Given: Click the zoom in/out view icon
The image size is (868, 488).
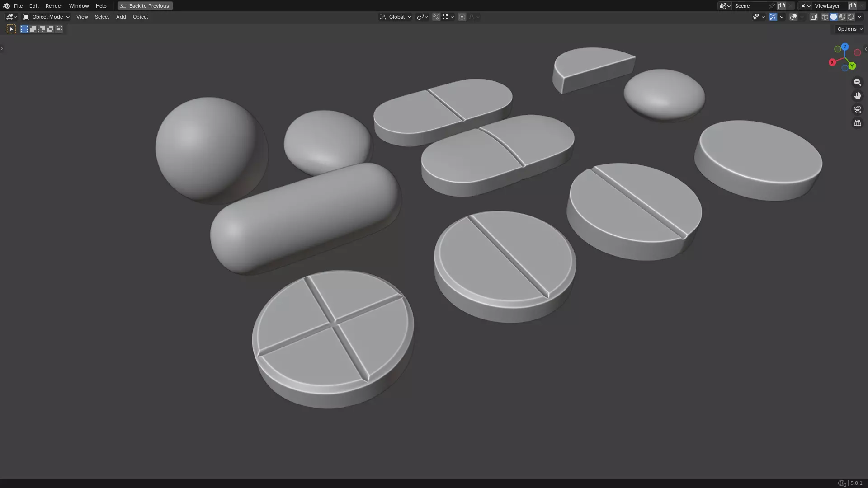Looking at the screenshot, I should coord(857,82).
